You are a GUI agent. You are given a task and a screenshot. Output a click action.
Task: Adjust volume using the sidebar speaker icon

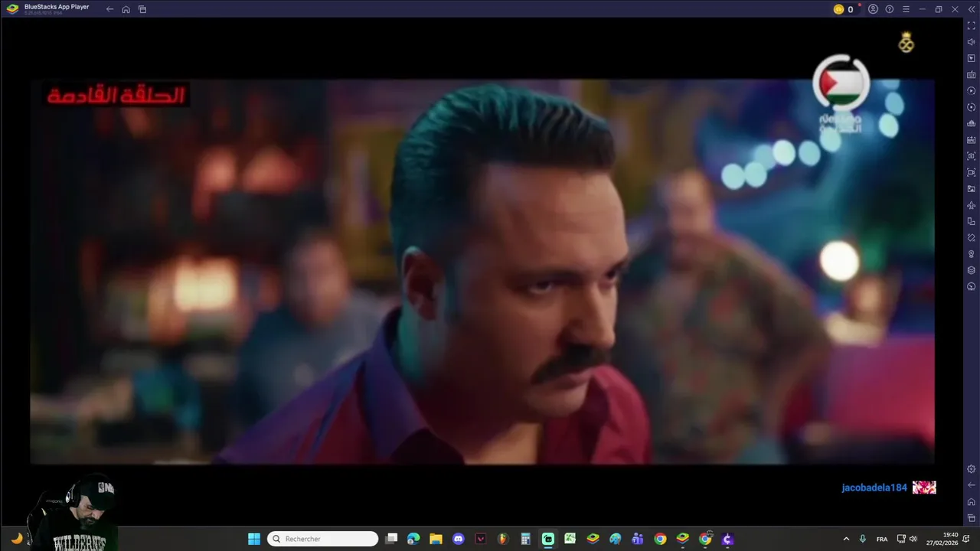[971, 42]
